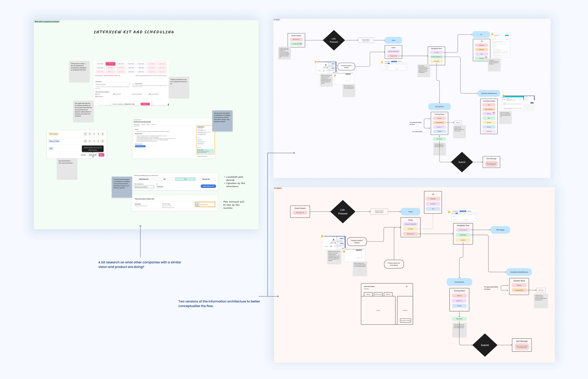Click the globe icon beside Europe/Stockholm timezone

pos(104,76)
